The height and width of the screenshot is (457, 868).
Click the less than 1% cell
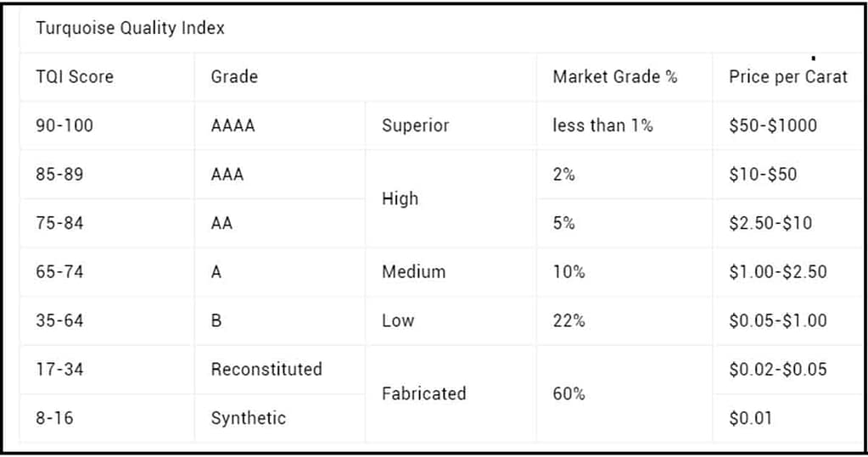[x=602, y=125]
